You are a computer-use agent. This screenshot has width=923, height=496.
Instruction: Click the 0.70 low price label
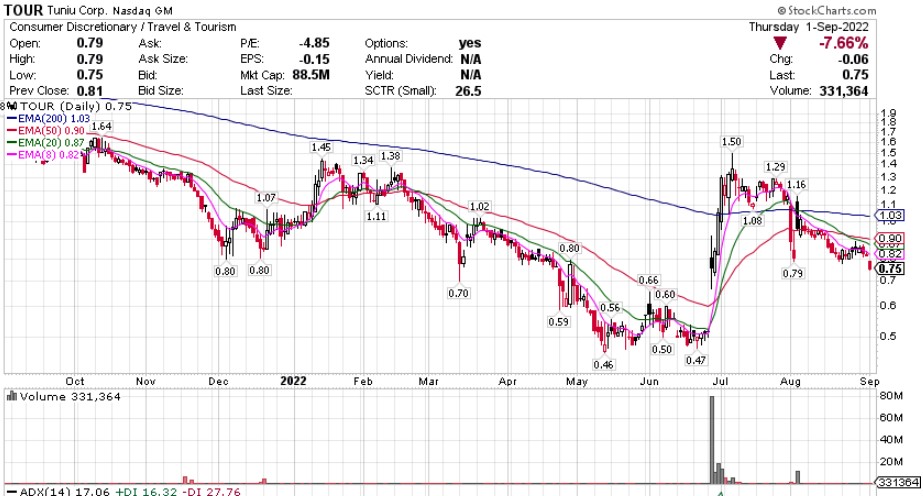459,292
